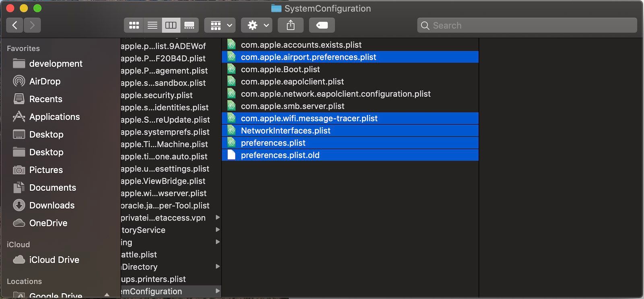Select preferences.plist file

350,143
